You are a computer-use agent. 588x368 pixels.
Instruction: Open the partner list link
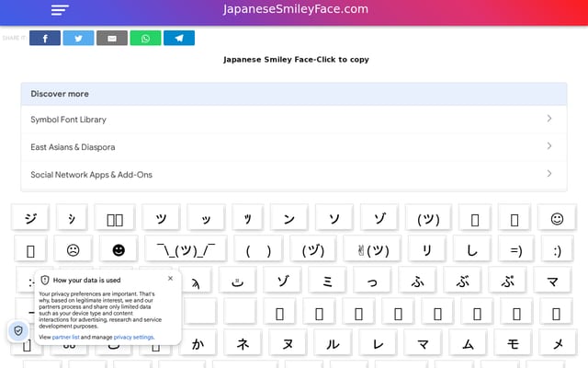point(65,338)
